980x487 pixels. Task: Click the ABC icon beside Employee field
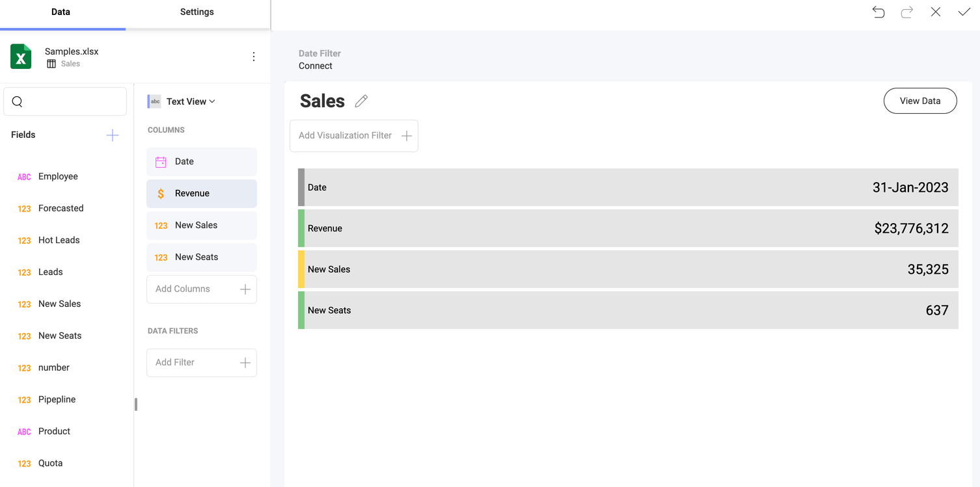click(24, 177)
